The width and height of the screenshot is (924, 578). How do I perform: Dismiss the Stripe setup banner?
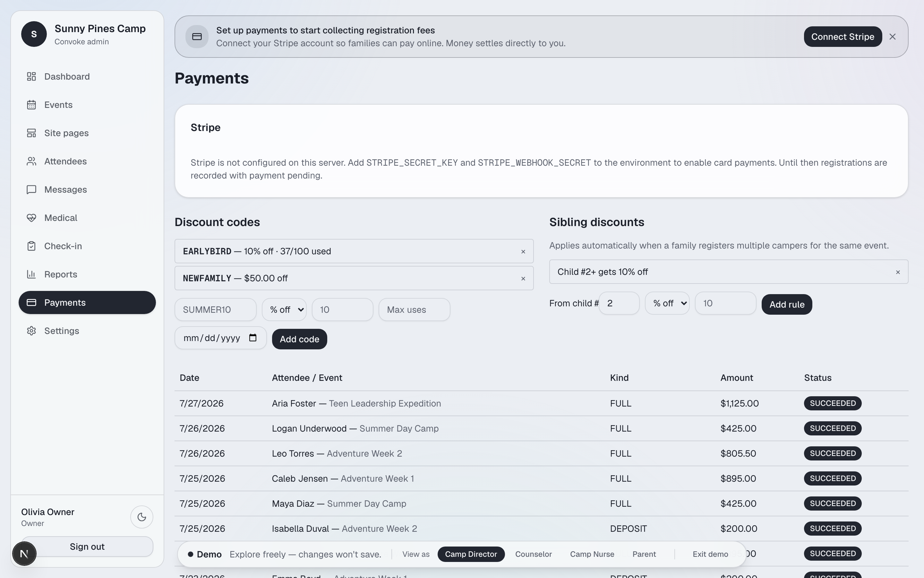tap(892, 37)
